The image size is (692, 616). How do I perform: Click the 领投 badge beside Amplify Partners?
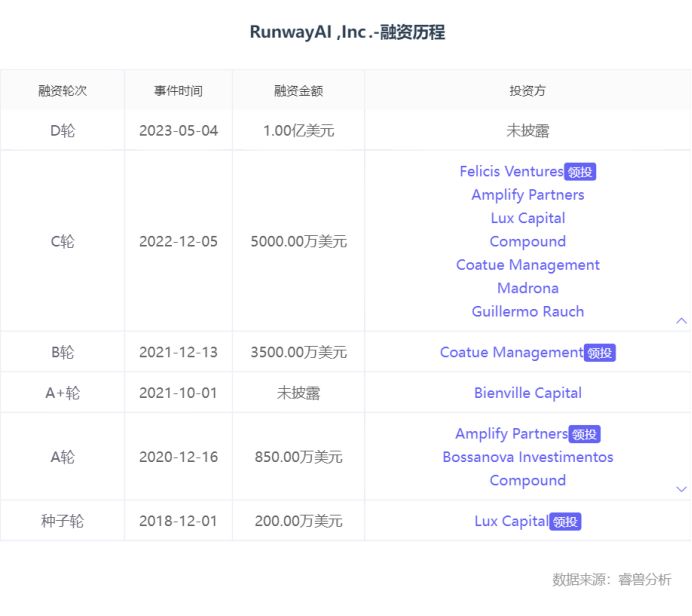pyautogui.click(x=584, y=434)
